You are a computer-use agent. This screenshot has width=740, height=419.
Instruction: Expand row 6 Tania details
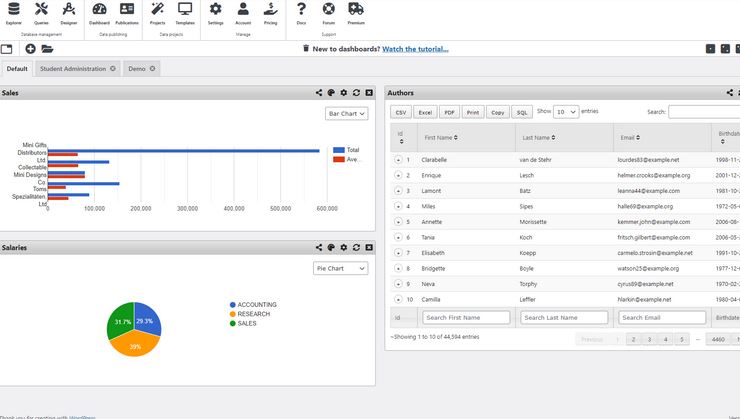(398, 237)
